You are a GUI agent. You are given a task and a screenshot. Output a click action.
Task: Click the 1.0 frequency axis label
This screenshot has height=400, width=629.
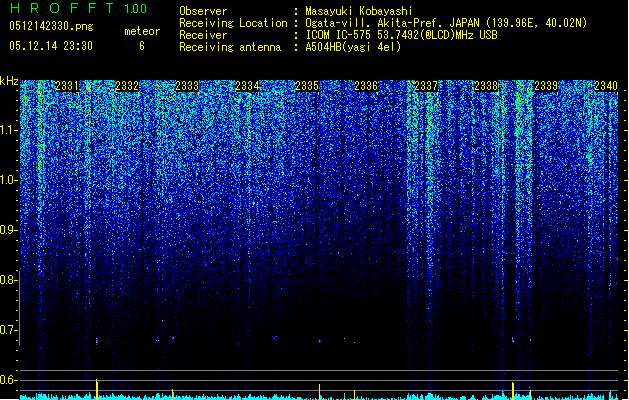[8, 180]
